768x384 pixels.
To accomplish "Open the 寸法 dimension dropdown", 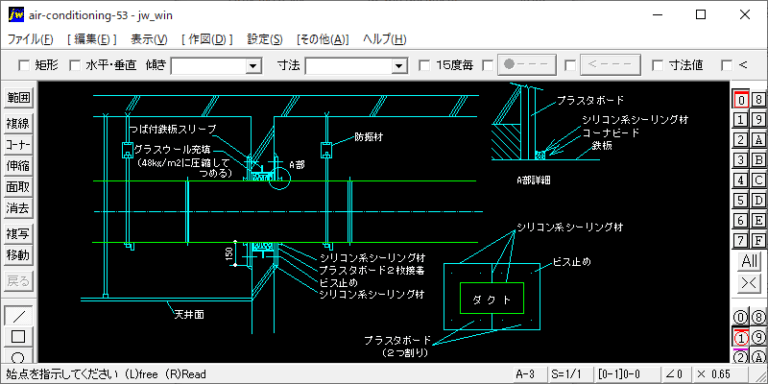I will (400, 66).
